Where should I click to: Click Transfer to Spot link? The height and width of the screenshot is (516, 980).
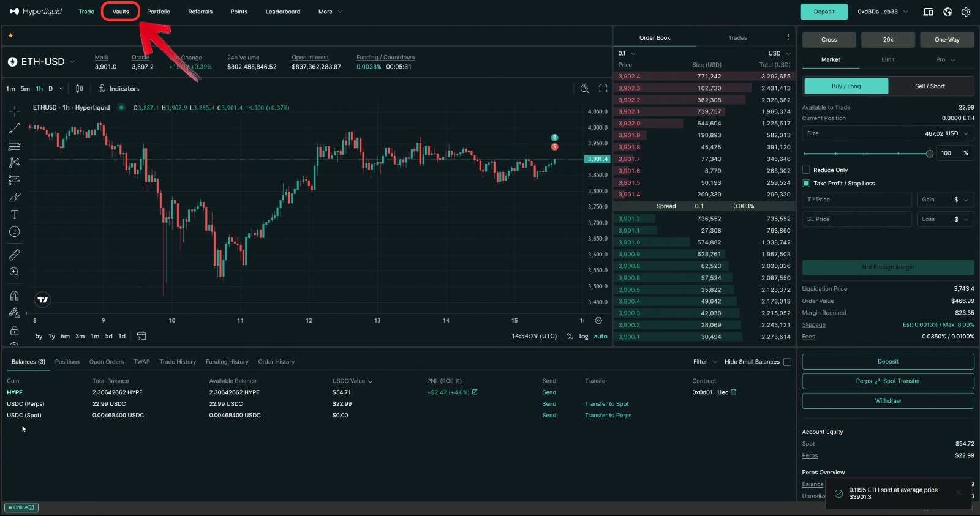pos(606,404)
